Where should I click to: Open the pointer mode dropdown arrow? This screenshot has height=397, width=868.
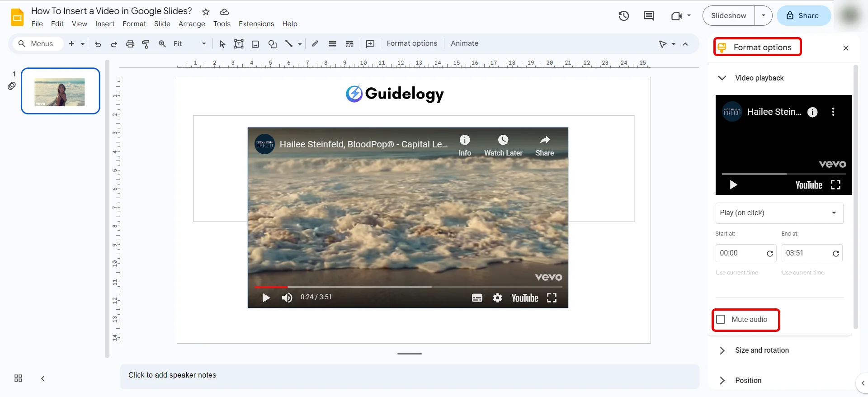(x=674, y=44)
